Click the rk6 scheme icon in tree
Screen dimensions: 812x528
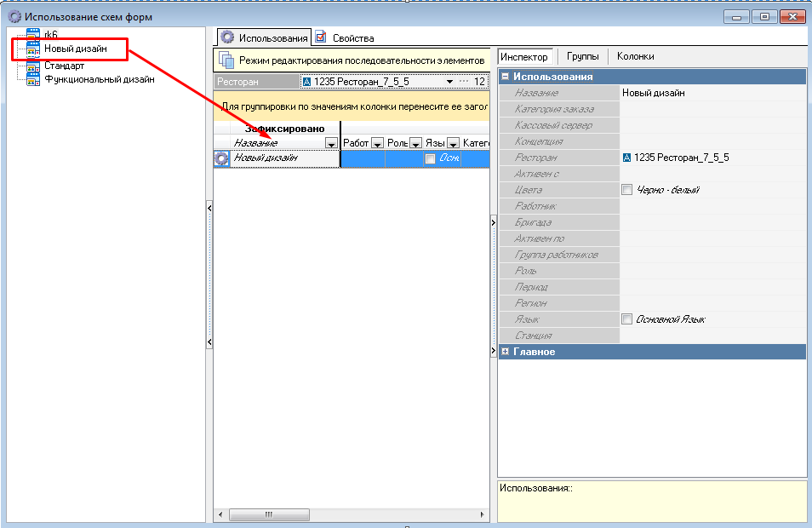click(x=34, y=34)
